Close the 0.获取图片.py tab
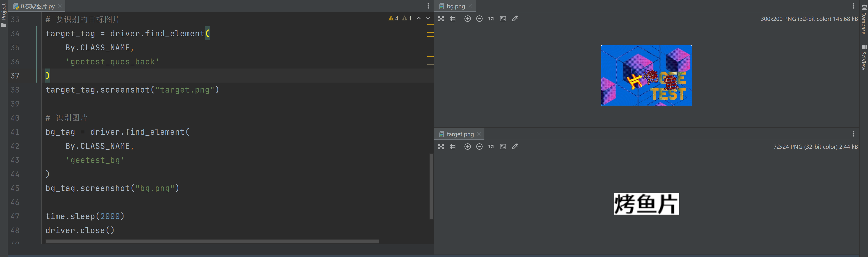The width and height of the screenshot is (868, 257). (x=60, y=6)
